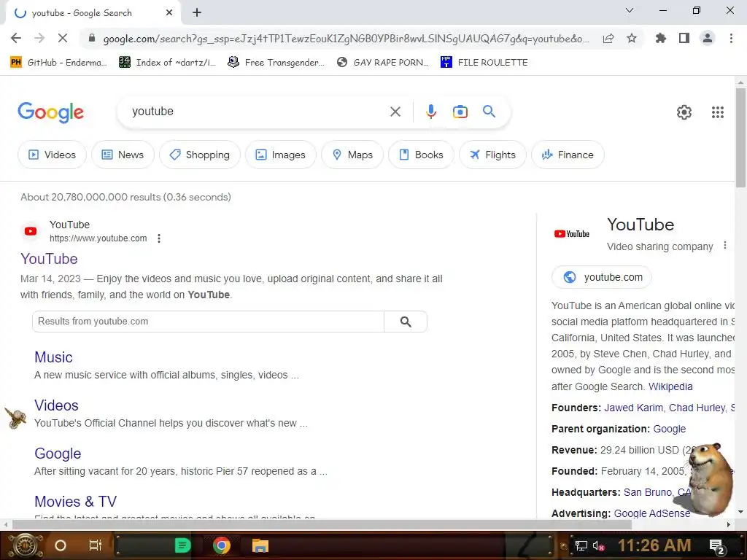Open the Google apps grid
This screenshot has width=747, height=560.
(718, 112)
